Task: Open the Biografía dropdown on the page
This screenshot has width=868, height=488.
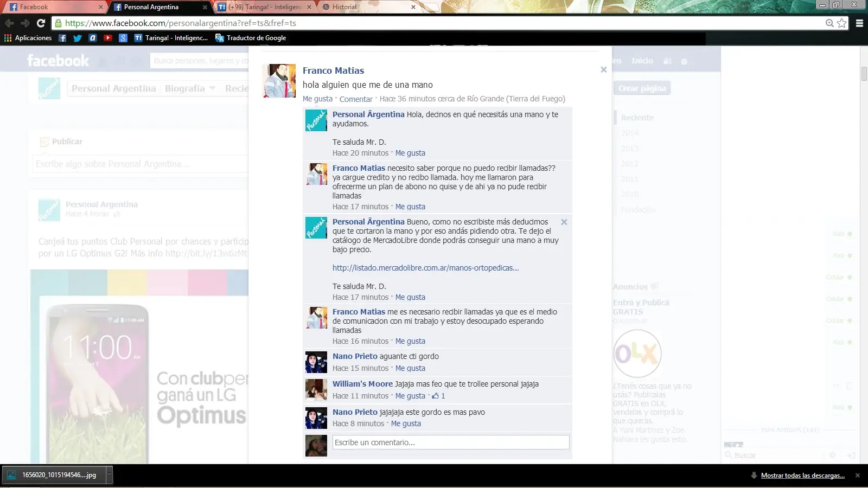Action: (190, 88)
